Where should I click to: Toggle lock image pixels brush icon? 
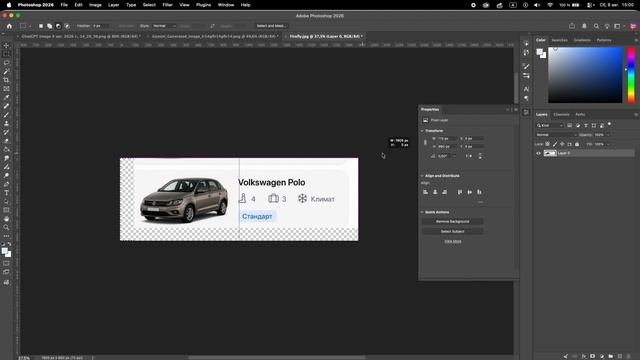pyautogui.click(x=555, y=144)
